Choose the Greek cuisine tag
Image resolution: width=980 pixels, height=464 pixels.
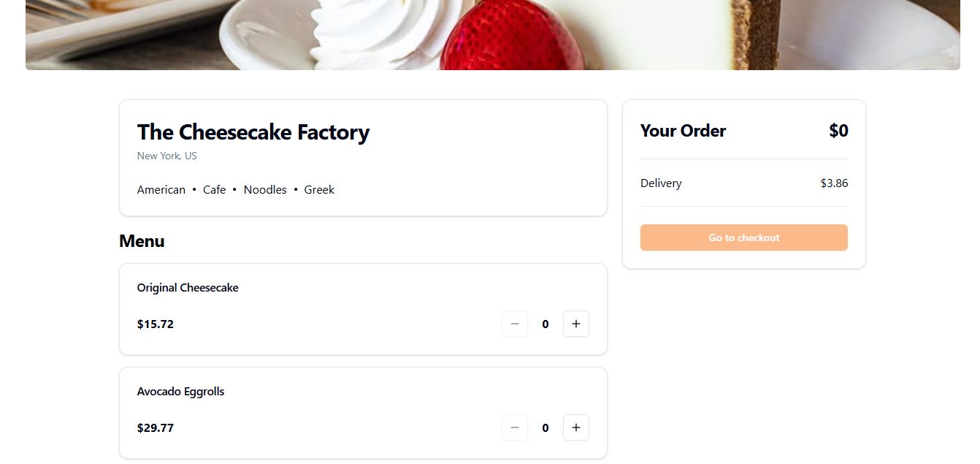click(319, 190)
